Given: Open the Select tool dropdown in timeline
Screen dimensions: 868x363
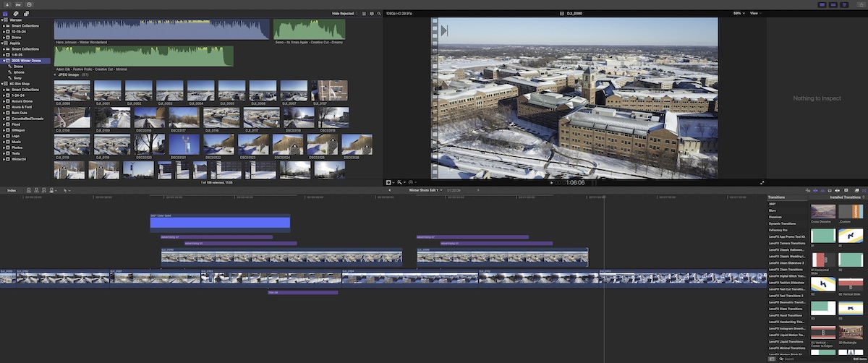Looking at the screenshot, I should [67, 190].
